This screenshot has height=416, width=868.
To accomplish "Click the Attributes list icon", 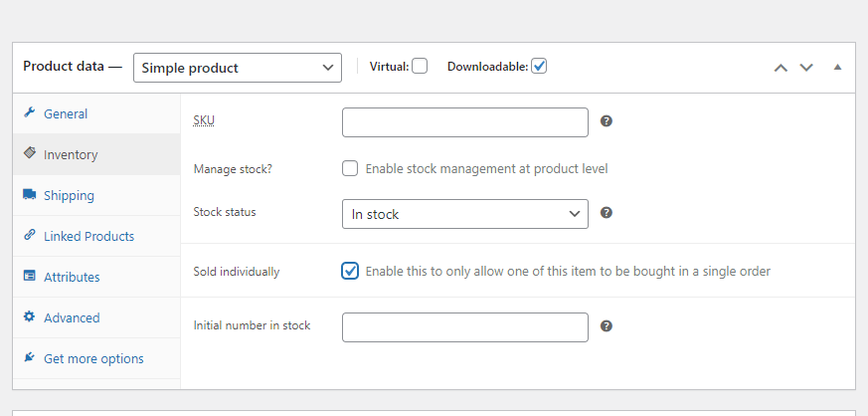I will pyautogui.click(x=29, y=277).
